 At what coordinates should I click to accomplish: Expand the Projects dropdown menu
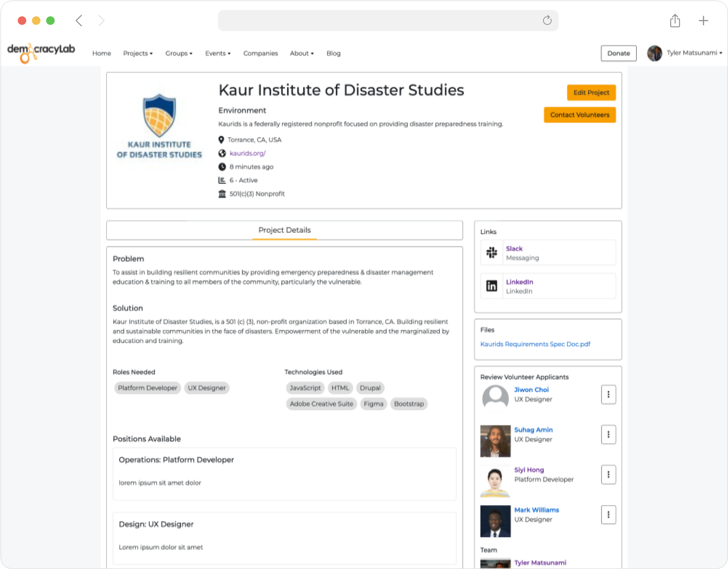tap(138, 53)
